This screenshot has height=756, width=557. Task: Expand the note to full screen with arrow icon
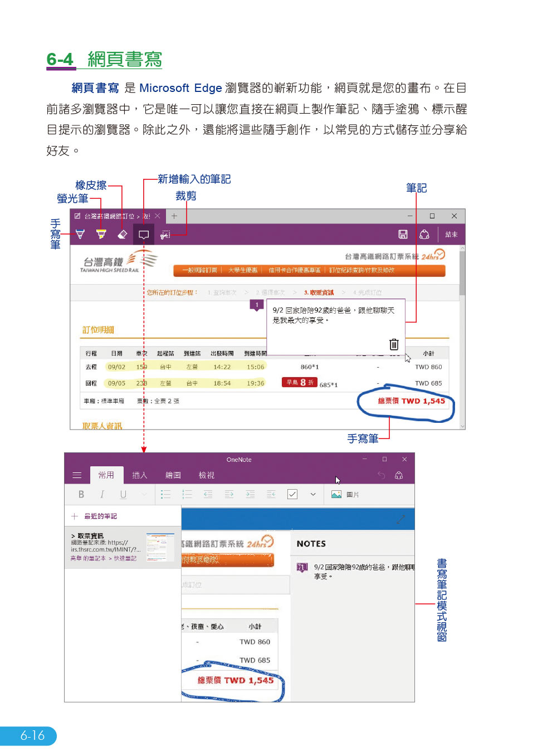400,519
